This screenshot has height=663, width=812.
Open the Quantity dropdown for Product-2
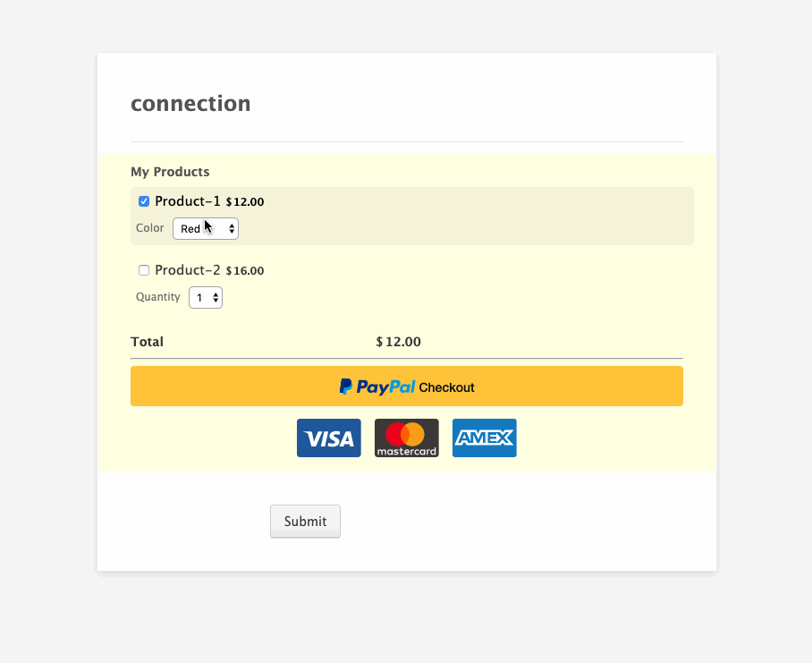tap(206, 298)
